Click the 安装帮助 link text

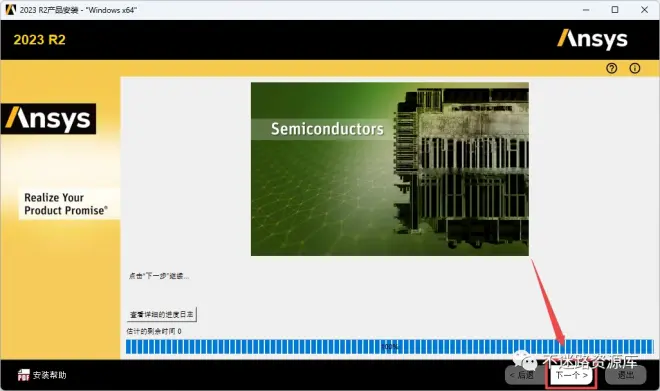(x=50, y=375)
